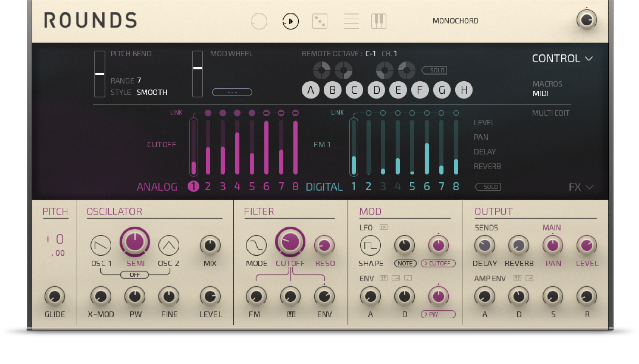This screenshot has height=364, width=639.
Task: Click the filter MODE curve icon
Action: (x=256, y=246)
